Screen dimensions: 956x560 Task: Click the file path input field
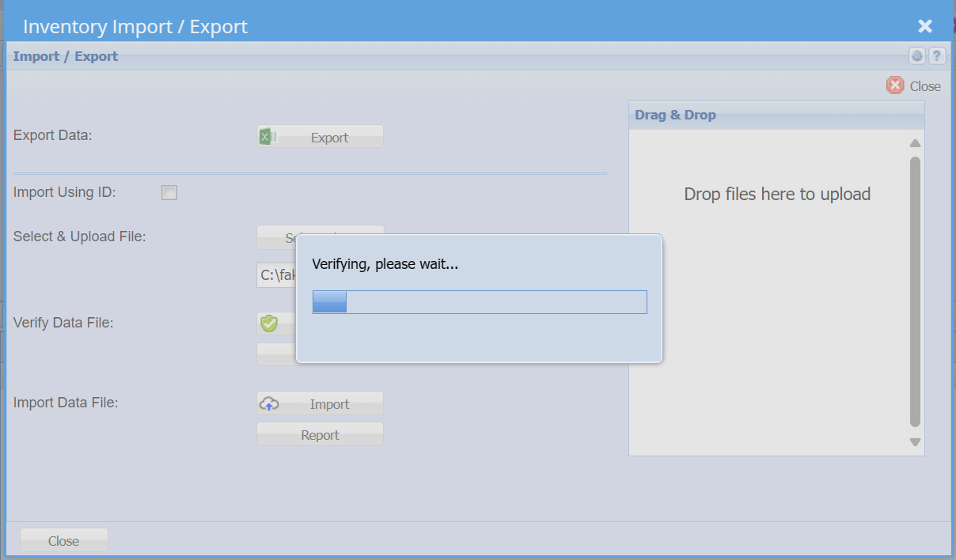276,275
